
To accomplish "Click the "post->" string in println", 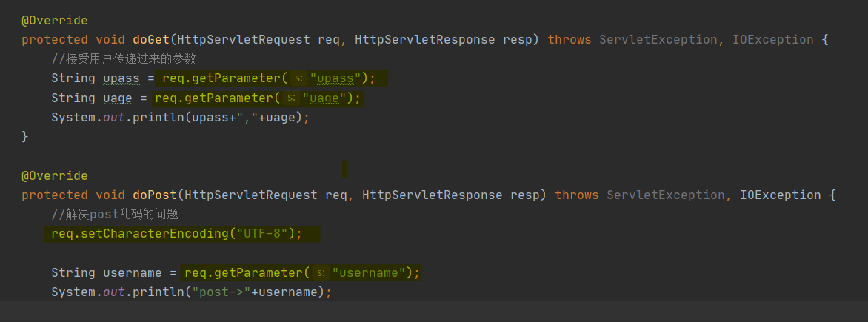I will pyautogui.click(x=221, y=292).
